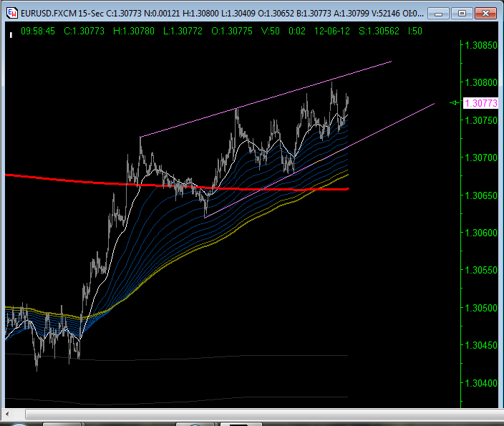Click the highlighted 1.30773 price label
504x426 pixels.
pos(480,103)
